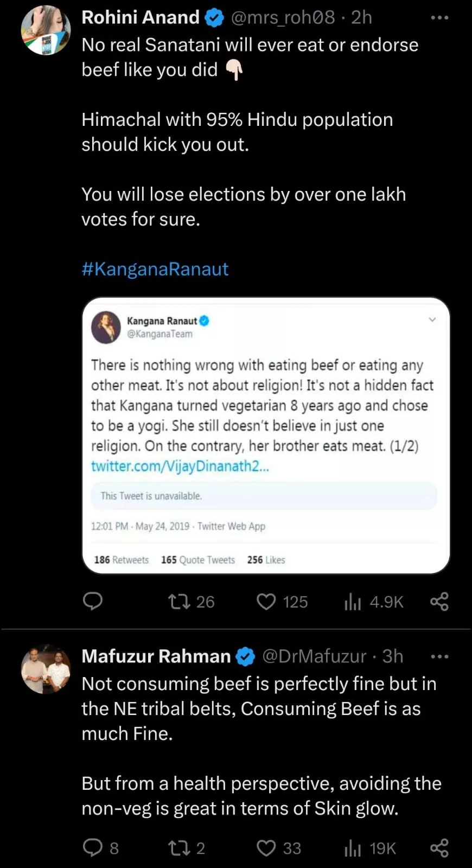The image size is (472, 868).
Task: Open the @DrMafuzur profile handle
Action: coord(314,656)
